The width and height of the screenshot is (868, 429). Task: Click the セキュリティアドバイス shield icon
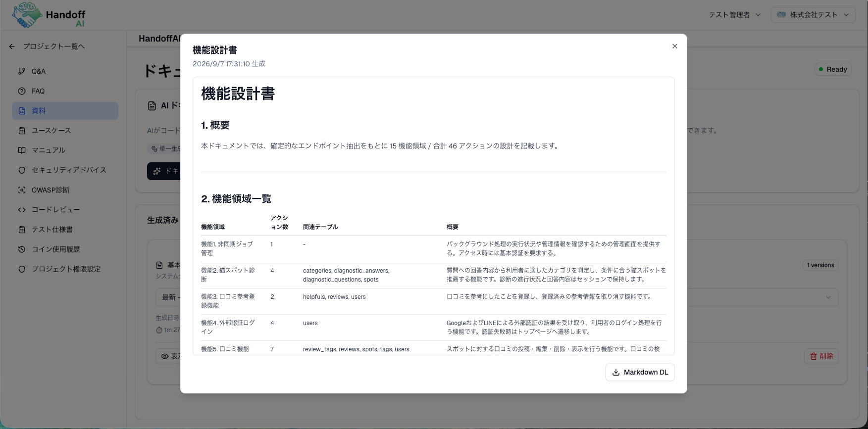point(22,170)
